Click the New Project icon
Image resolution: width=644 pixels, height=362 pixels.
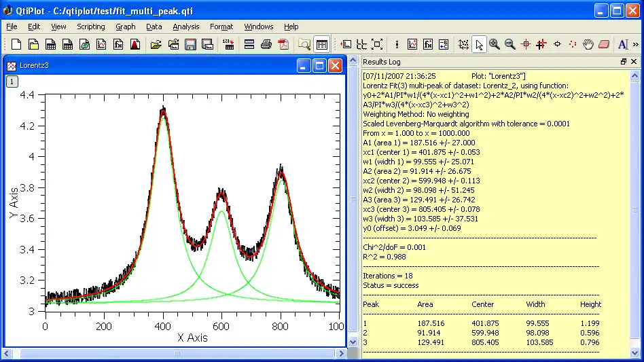(x=16, y=45)
